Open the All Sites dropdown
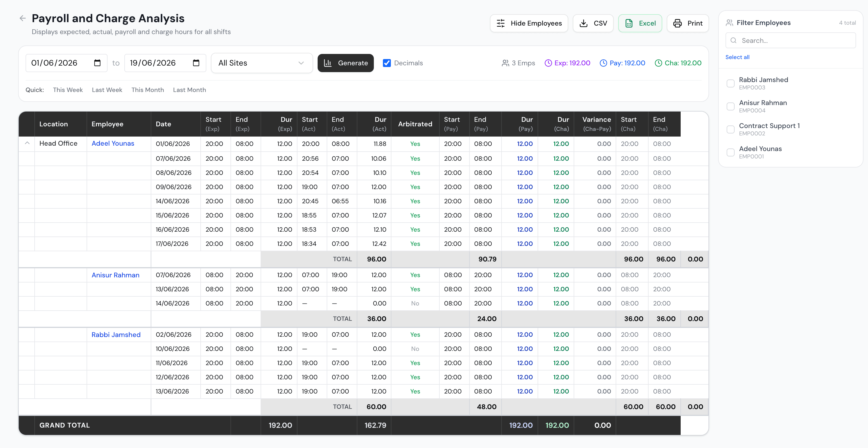868x448 pixels. coord(262,63)
